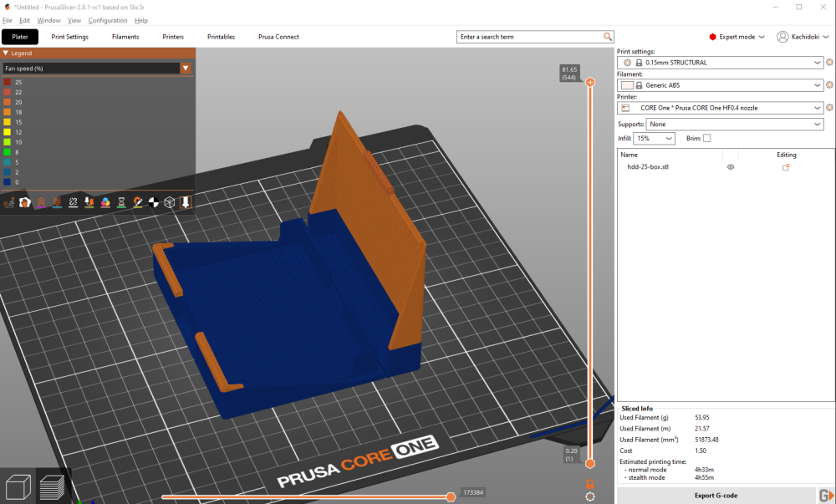Open the Configuration menu
The height and width of the screenshot is (504, 836).
click(108, 20)
